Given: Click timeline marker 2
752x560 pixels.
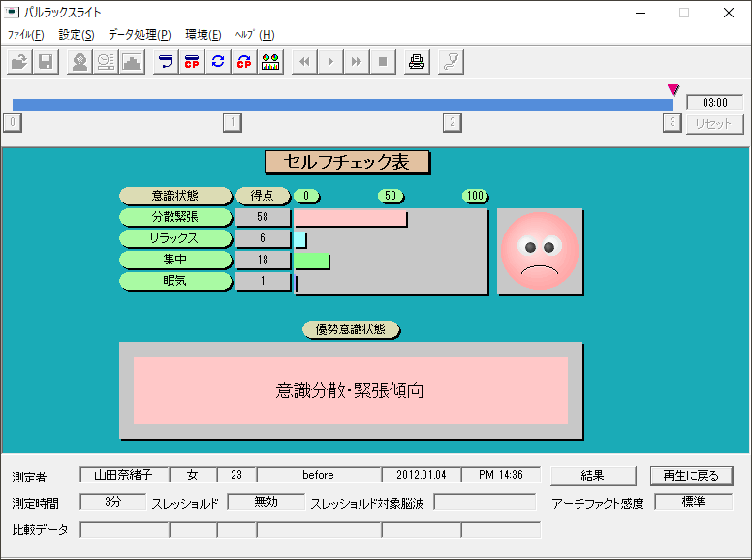Looking at the screenshot, I should (x=453, y=123).
